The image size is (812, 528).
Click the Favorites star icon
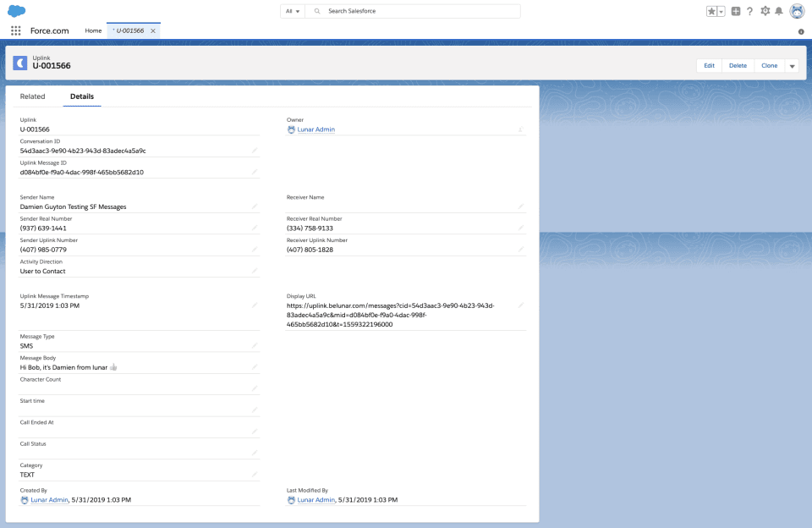point(711,11)
